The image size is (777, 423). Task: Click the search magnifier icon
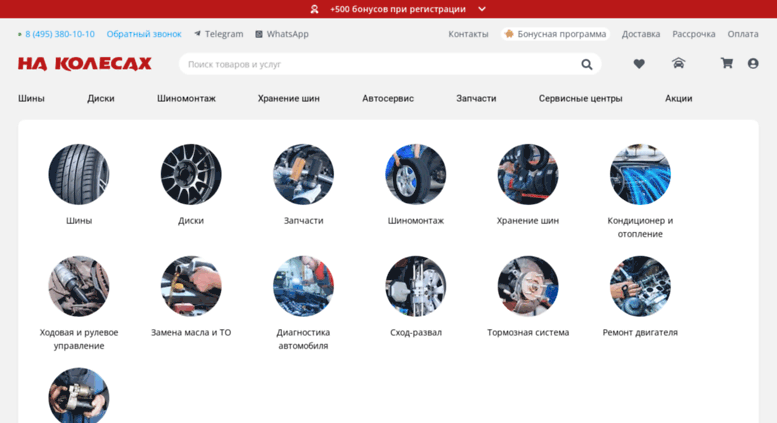pos(587,64)
